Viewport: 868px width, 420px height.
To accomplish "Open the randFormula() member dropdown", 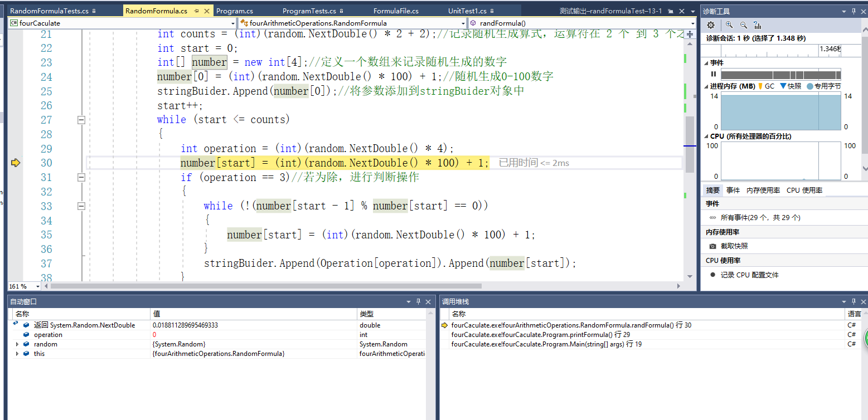I will point(693,23).
